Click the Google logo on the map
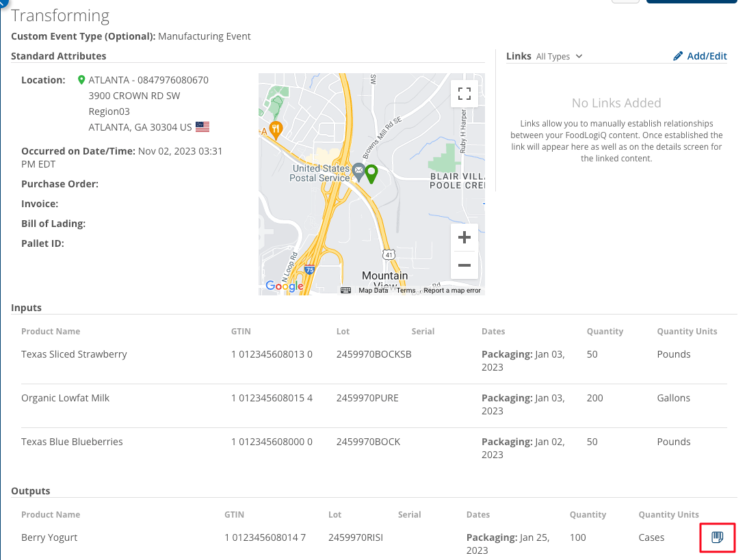The width and height of the screenshot is (747, 560). [x=284, y=286]
